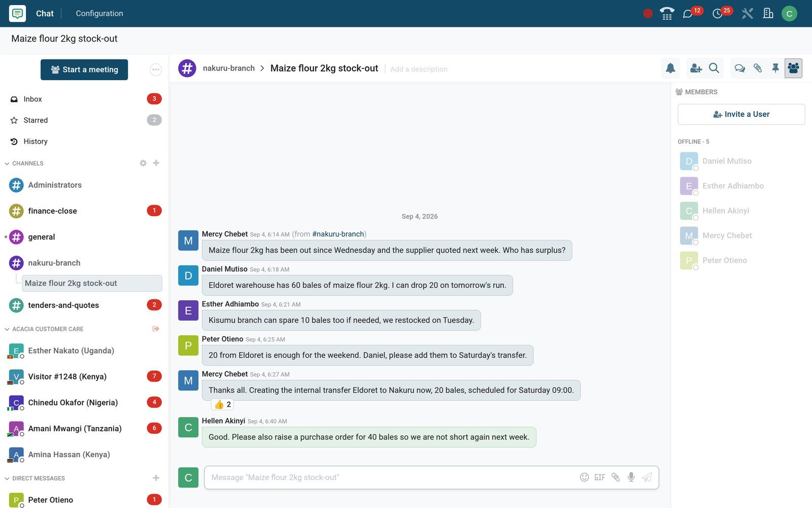Open emoji picker in composer

pos(584,477)
